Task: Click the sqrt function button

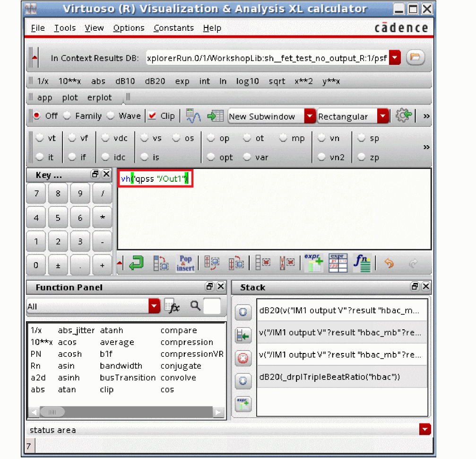Action: pyautogui.click(x=277, y=81)
